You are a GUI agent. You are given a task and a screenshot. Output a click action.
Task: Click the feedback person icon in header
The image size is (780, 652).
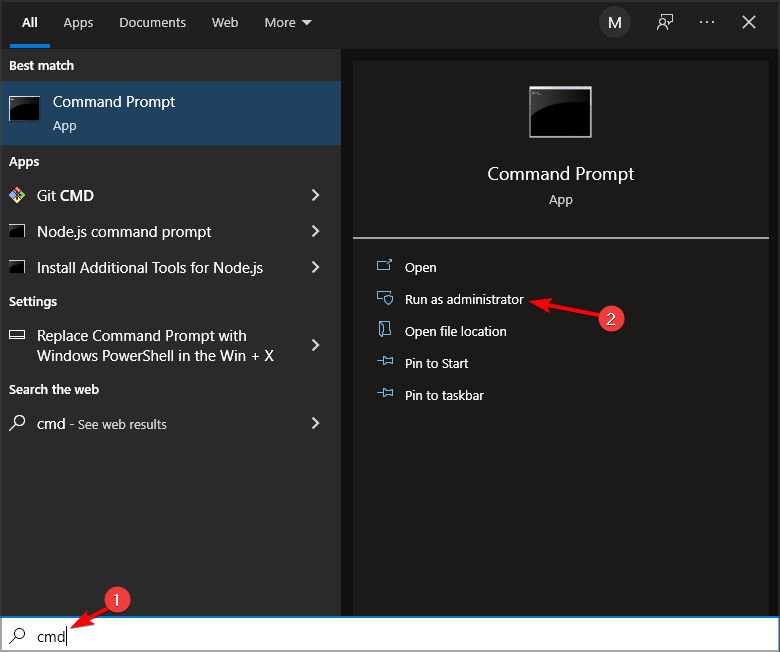[665, 22]
